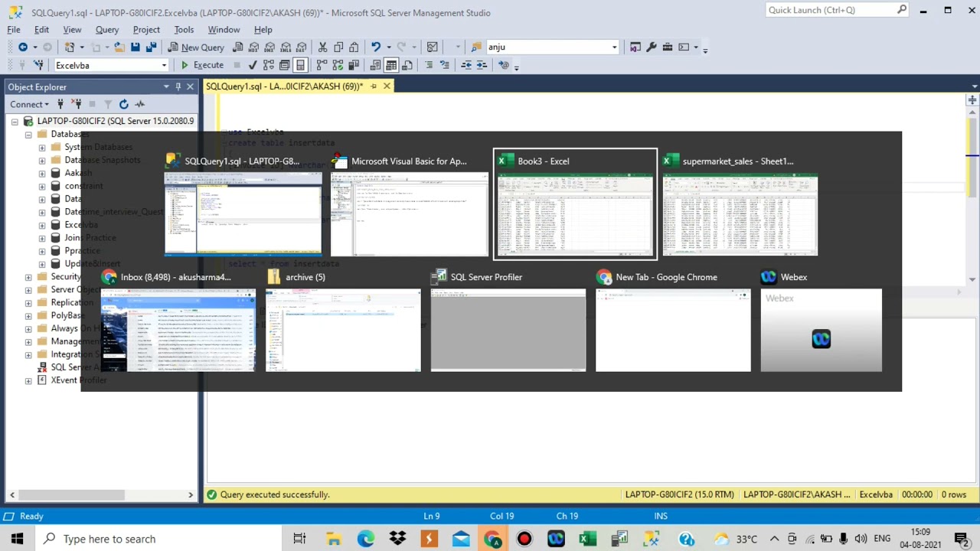
Task: Toggle Include Client Statistics icon
Action: pos(354,66)
